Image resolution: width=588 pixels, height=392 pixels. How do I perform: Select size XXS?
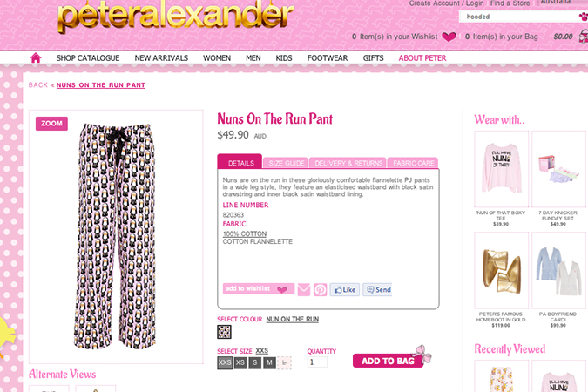pyautogui.click(x=225, y=362)
